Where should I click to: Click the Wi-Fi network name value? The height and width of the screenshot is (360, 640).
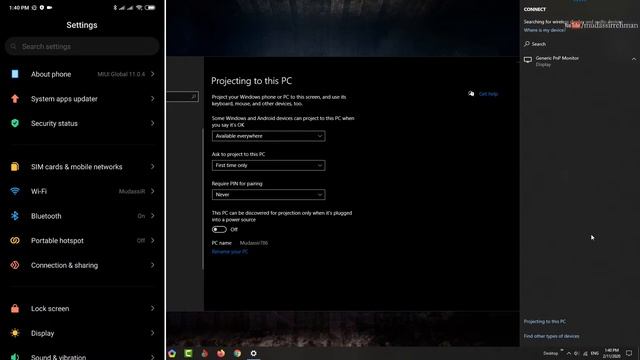point(132,191)
